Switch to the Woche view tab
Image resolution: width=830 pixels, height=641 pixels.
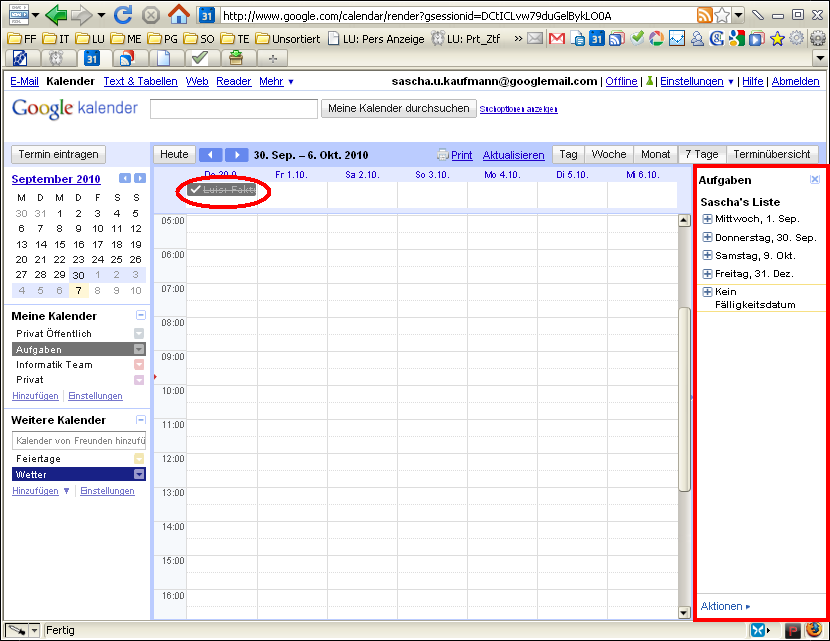click(609, 155)
